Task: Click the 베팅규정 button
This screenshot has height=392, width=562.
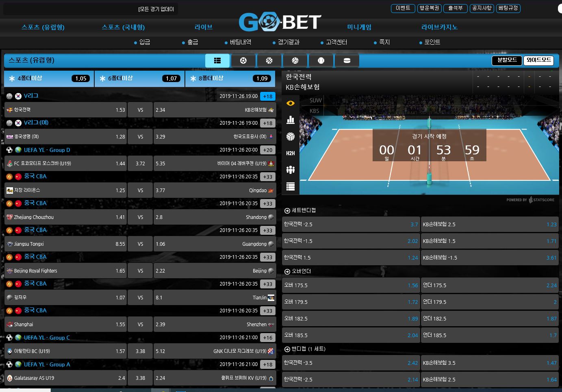Action: (508, 8)
